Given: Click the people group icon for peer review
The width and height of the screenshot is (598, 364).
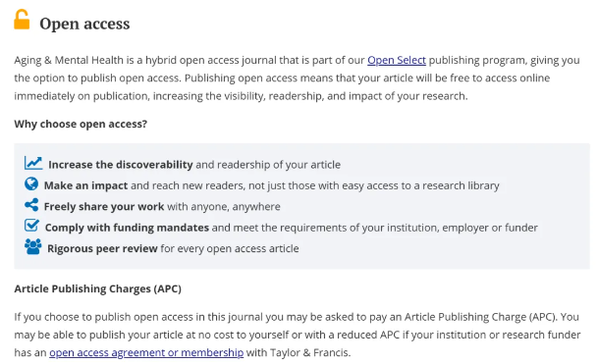Looking at the screenshot, I should click(32, 246).
